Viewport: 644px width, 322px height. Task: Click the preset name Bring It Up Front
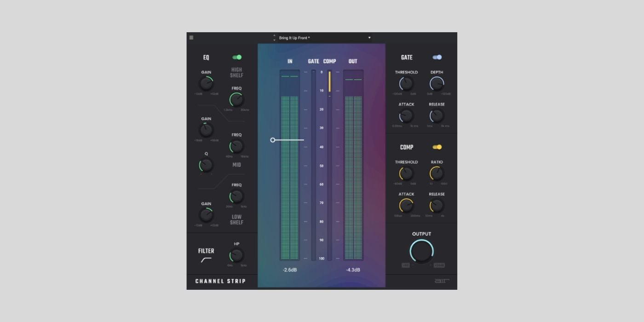[294, 38]
